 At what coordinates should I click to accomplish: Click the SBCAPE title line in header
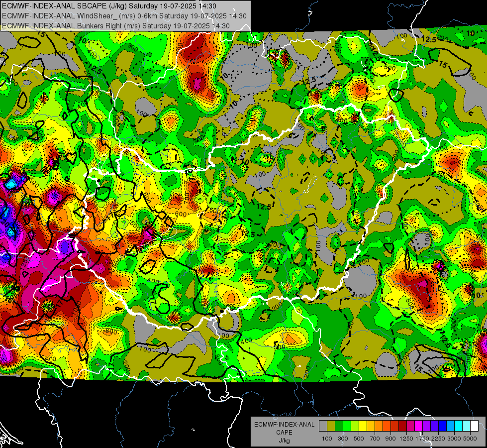coord(109,6)
